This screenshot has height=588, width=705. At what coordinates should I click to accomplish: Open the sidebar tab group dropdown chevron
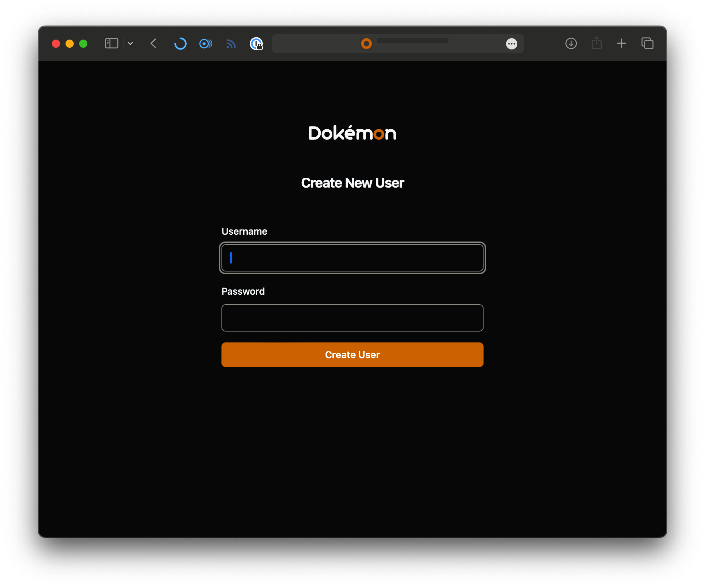(130, 44)
